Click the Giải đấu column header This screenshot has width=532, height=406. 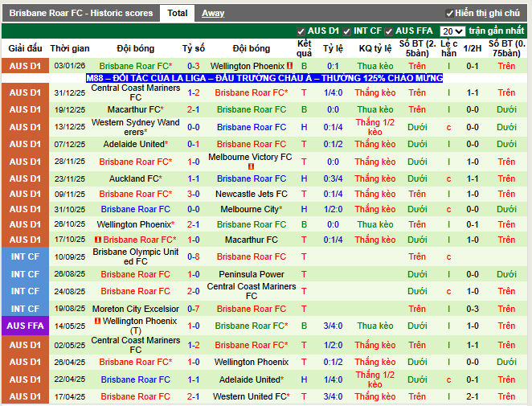click(25, 48)
